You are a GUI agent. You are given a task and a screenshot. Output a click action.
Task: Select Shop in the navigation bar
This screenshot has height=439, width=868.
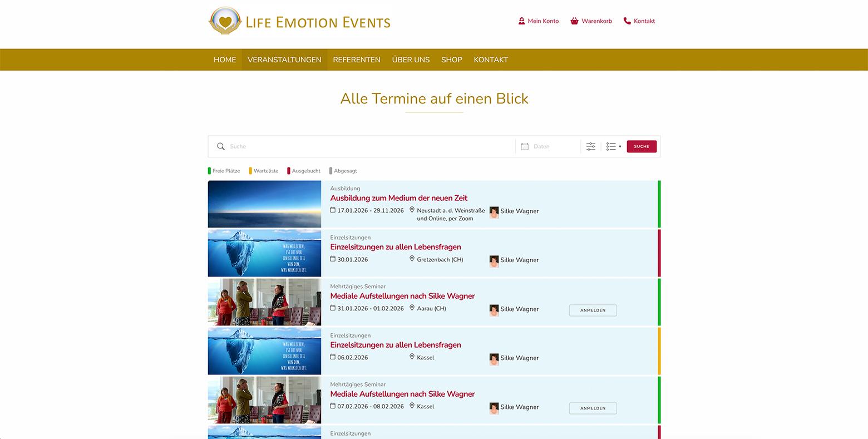pos(451,60)
